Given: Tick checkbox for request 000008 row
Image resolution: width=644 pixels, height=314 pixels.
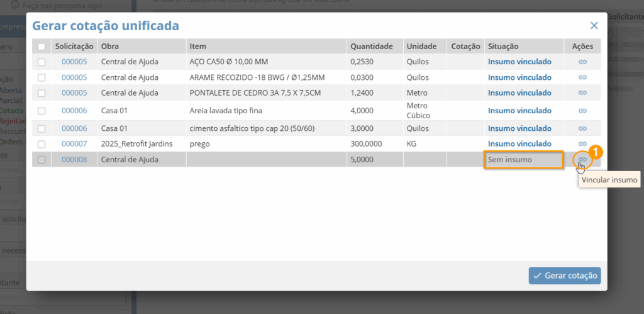Looking at the screenshot, I should [x=42, y=160].
